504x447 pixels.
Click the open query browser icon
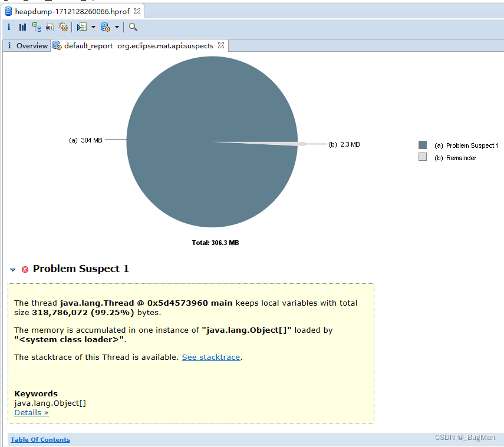[106, 27]
